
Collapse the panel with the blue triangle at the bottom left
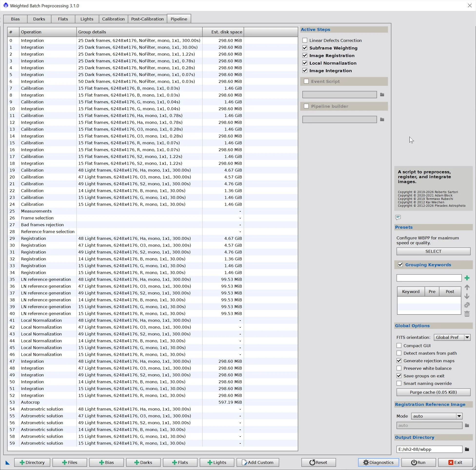[7, 463]
